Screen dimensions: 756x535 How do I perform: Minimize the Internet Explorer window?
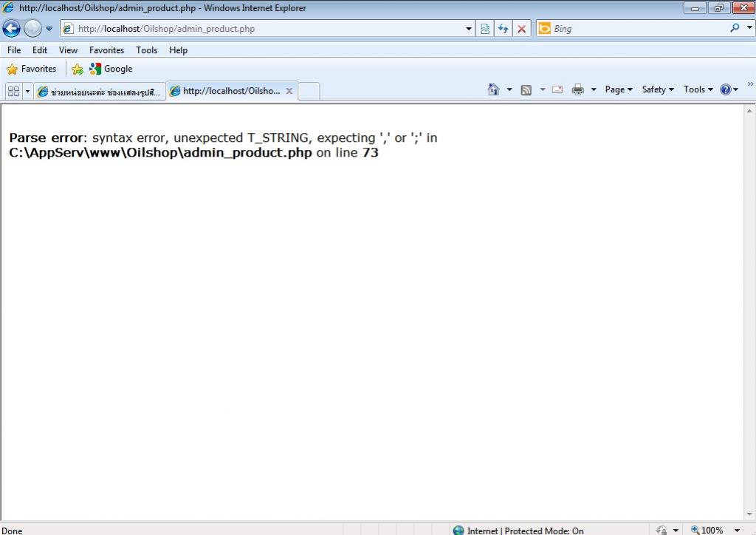click(695, 7)
